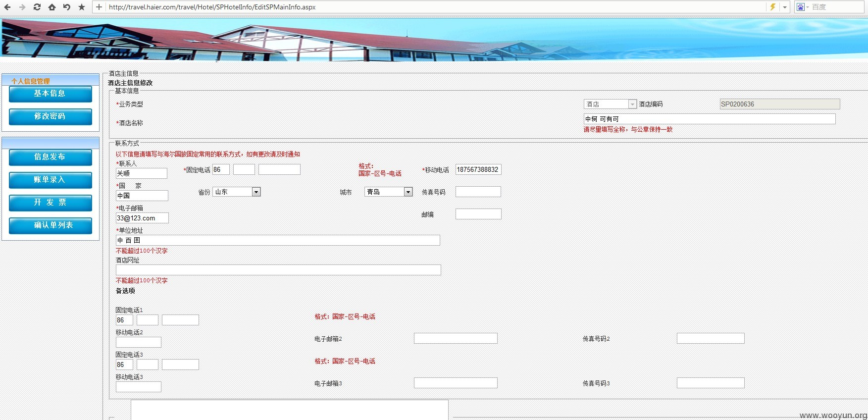Edit the 酒店名称 field

click(710, 119)
